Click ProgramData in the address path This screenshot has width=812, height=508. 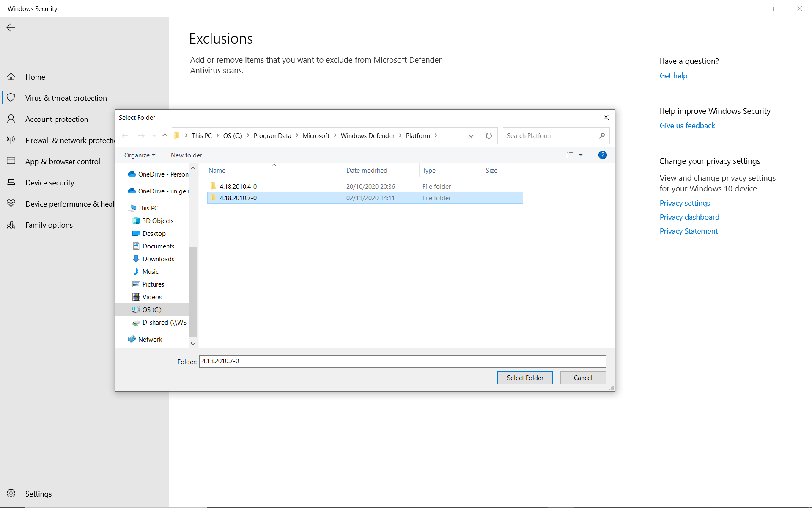(272, 135)
